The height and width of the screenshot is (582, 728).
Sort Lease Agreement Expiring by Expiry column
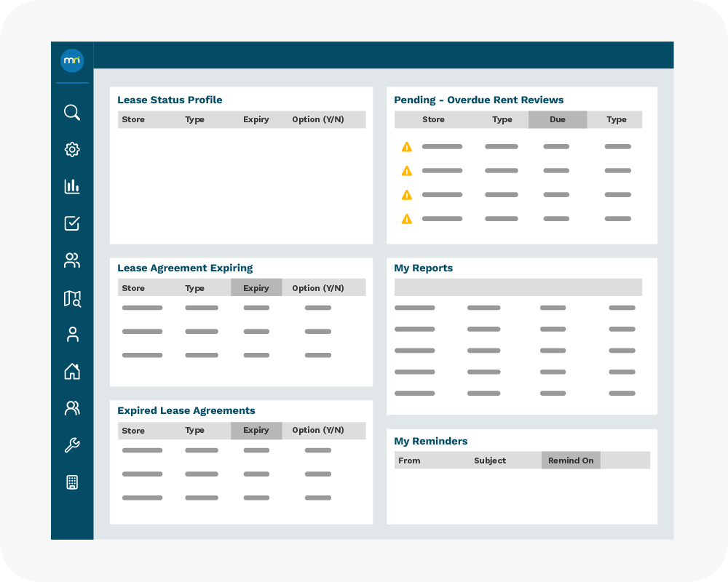point(256,288)
